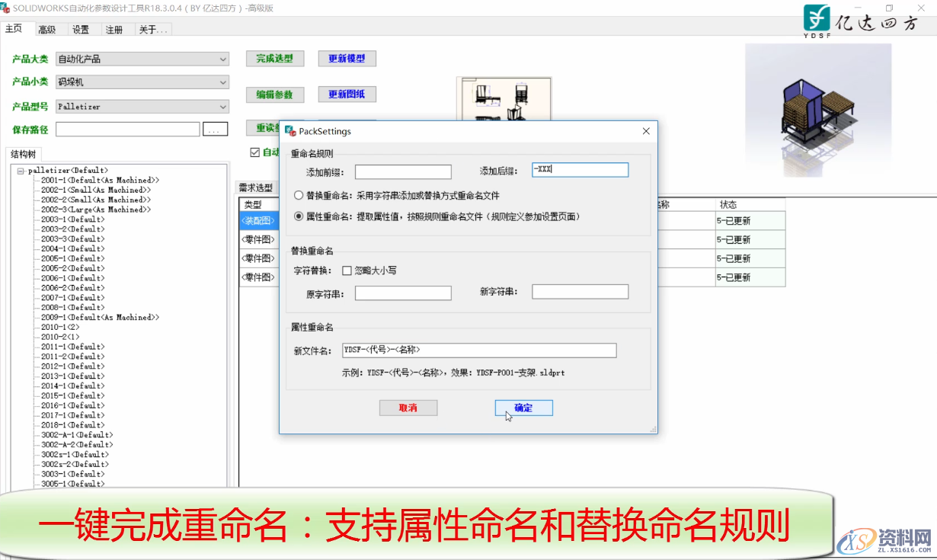Open the 设置 tab
The height and width of the screenshot is (560, 937).
tap(80, 29)
